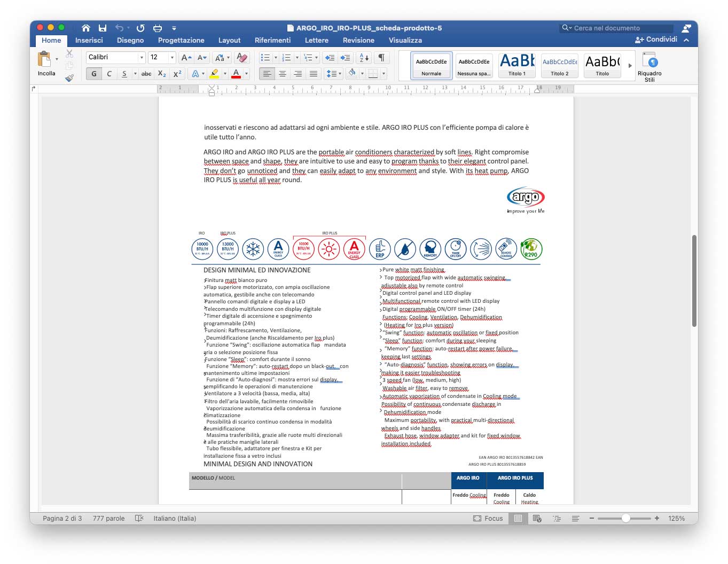Open the text effects A button
The image size is (728, 564).
pos(195,74)
